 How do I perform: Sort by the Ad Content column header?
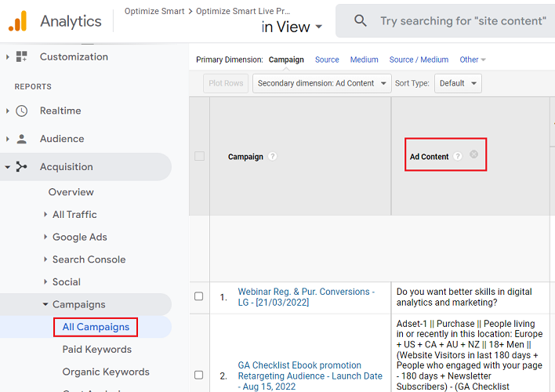(x=429, y=157)
